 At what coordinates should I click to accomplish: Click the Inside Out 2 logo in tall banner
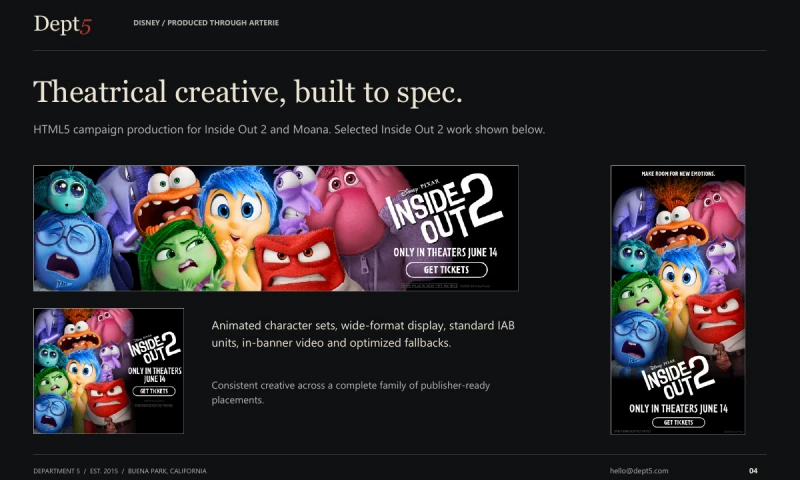(678, 377)
